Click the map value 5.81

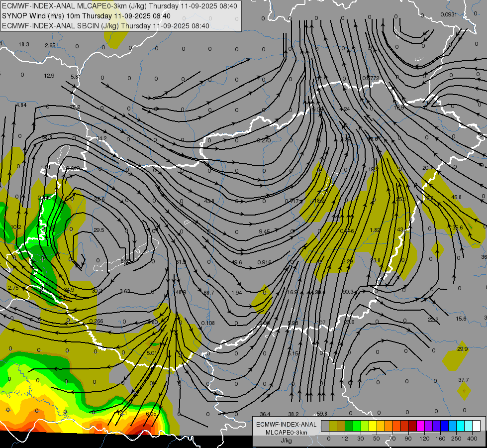(x=76, y=77)
